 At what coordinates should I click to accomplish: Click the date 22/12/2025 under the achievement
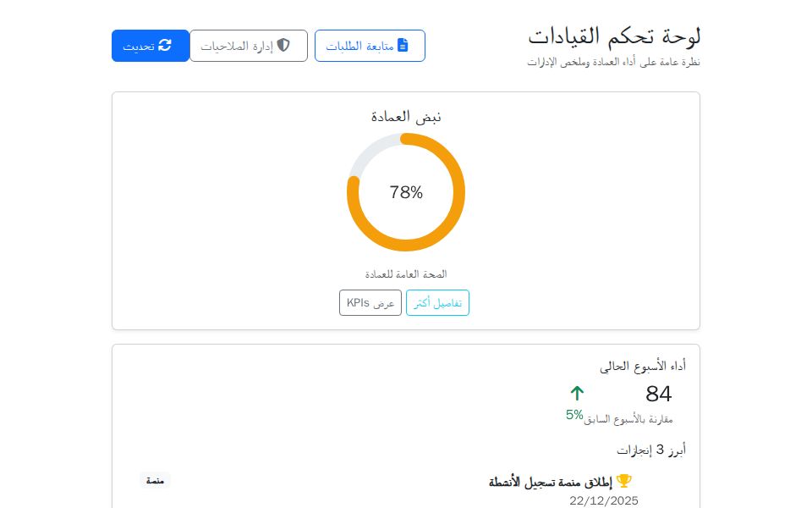[604, 500]
